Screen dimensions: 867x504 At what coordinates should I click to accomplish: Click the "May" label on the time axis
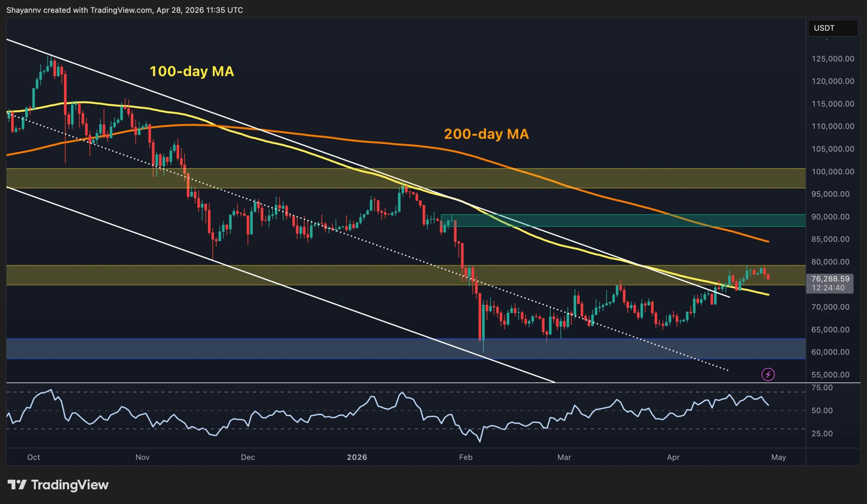click(x=779, y=457)
